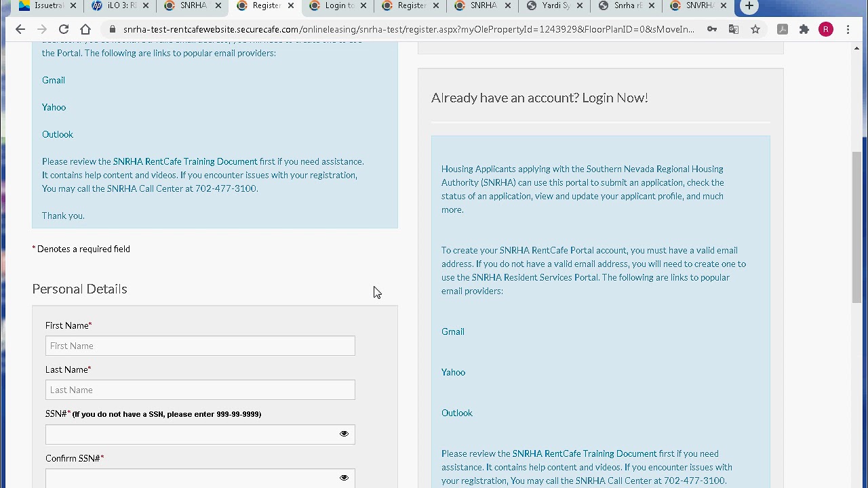
Task: Open the translate page icon
Action: point(734,29)
